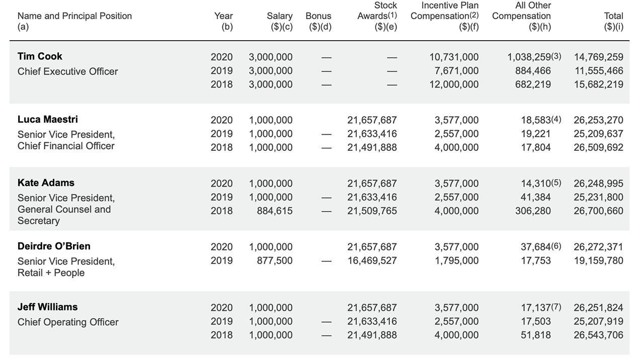
Task: Click the Name and Principal Position header
Action: 74,22
